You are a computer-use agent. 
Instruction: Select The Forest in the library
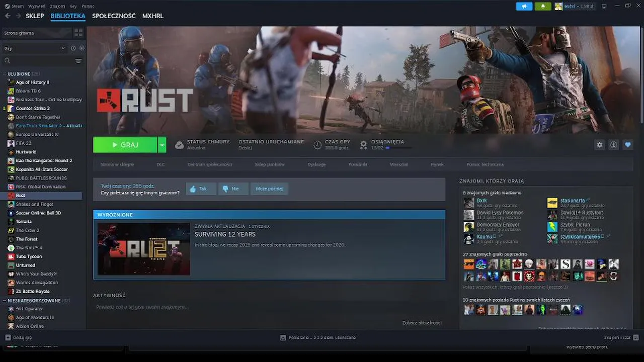(27, 239)
